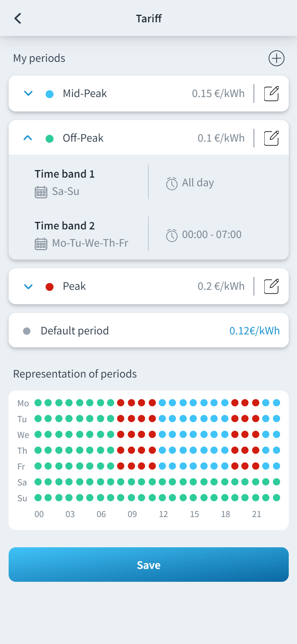The height and width of the screenshot is (644, 297).
Task: Add a new period with plus icon
Action: (276, 58)
